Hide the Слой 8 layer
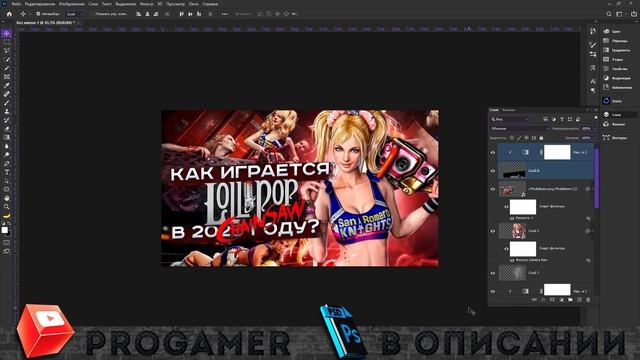The image size is (640, 360). point(493,171)
